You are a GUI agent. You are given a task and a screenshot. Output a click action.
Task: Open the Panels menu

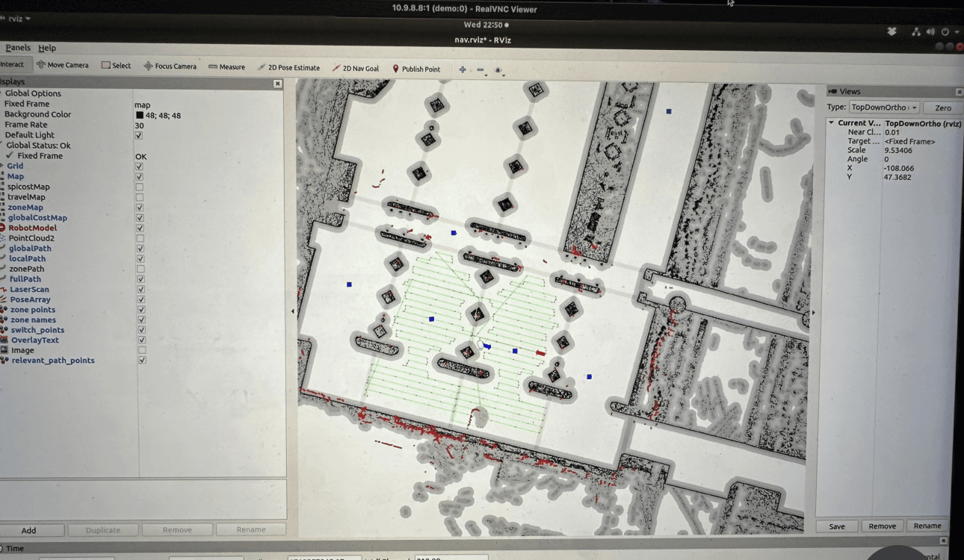pyautogui.click(x=18, y=48)
